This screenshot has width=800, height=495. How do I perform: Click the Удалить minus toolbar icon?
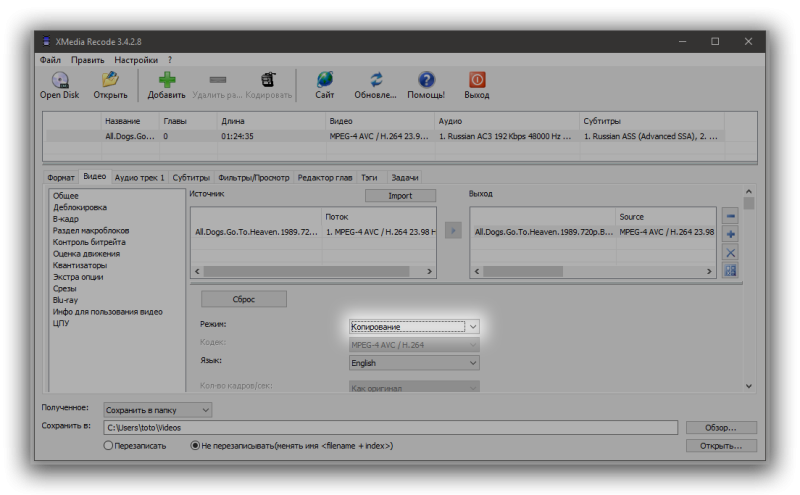[x=218, y=80]
